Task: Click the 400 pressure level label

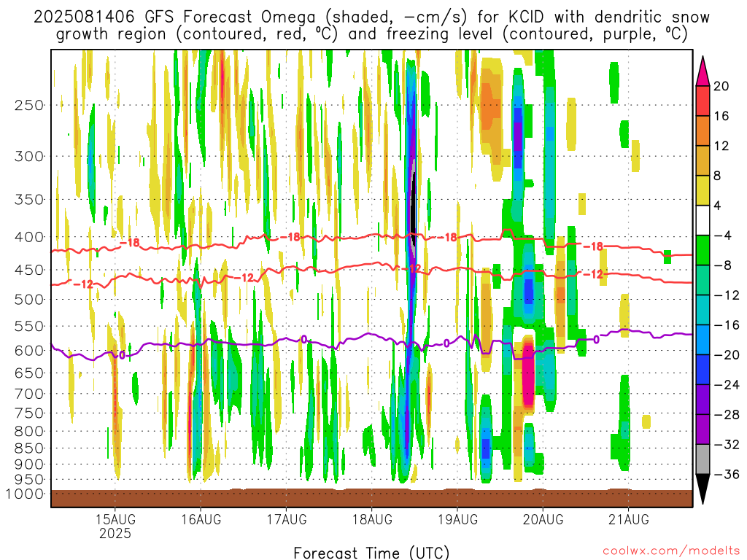Action: pos(29,237)
